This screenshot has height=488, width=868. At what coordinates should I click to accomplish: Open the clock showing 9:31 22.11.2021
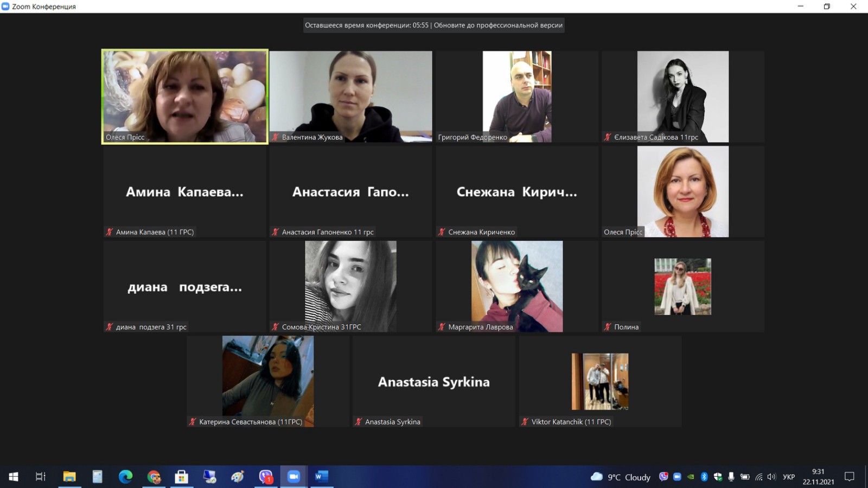click(x=819, y=477)
